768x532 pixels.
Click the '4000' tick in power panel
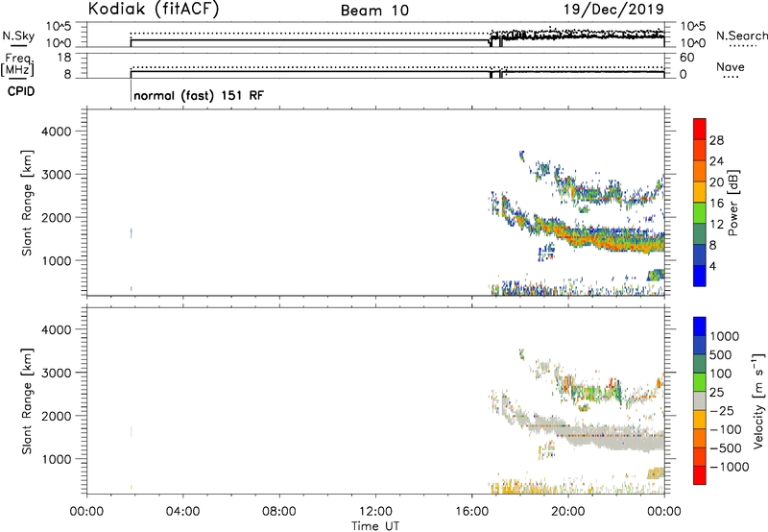57,132
